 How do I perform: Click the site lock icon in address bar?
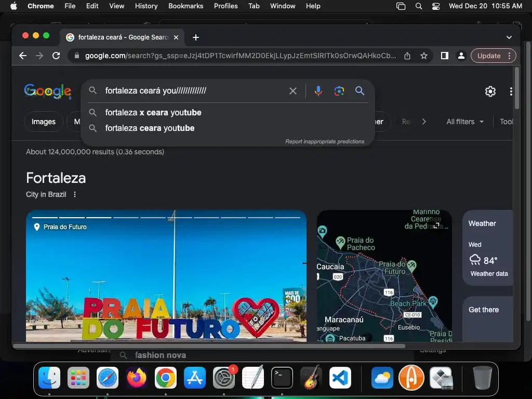coord(77,56)
